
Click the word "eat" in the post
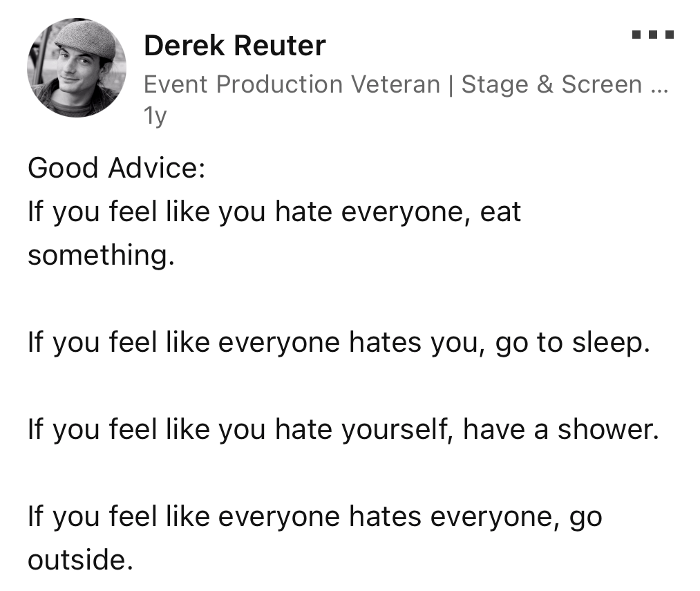click(500, 212)
